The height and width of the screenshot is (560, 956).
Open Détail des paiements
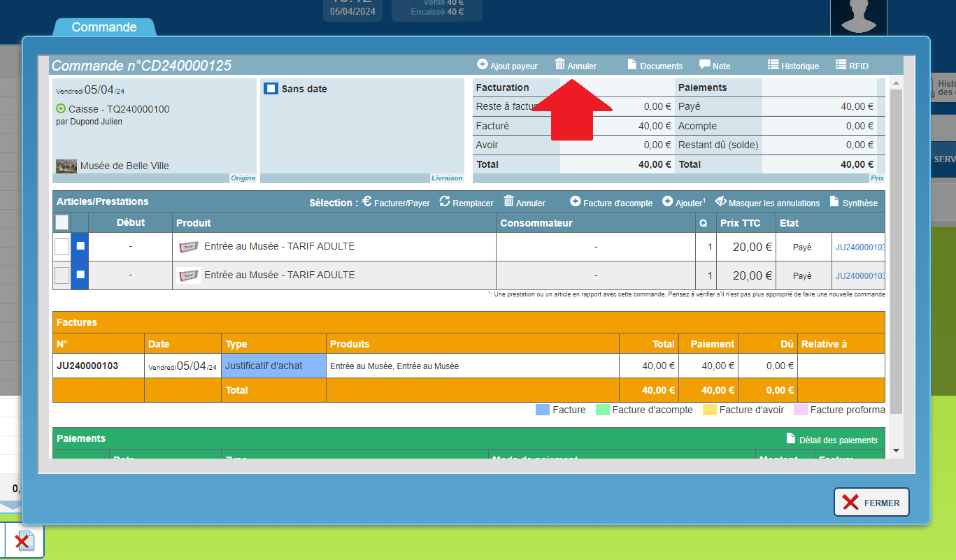(832, 439)
